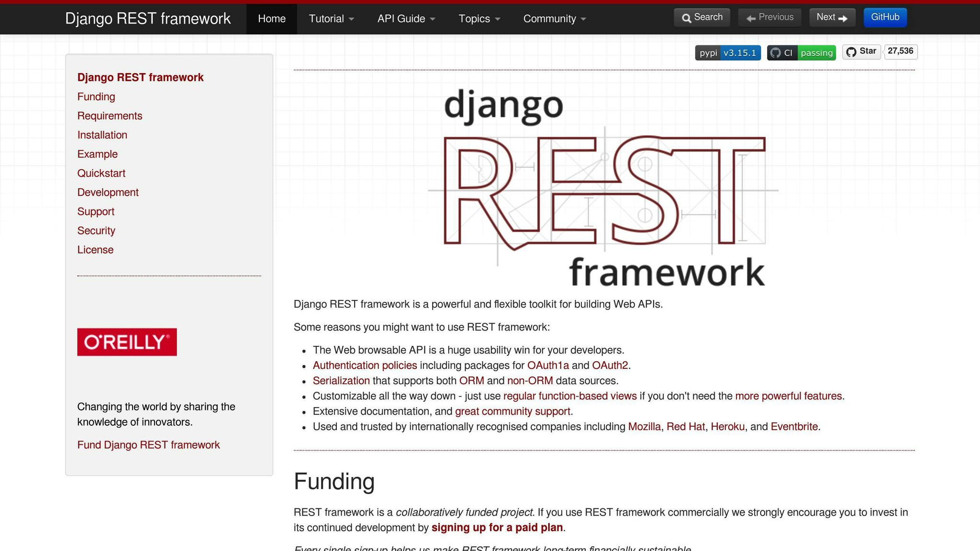
Task: Click the GitHub octocat icon on the Star badge
Action: tap(851, 52)
